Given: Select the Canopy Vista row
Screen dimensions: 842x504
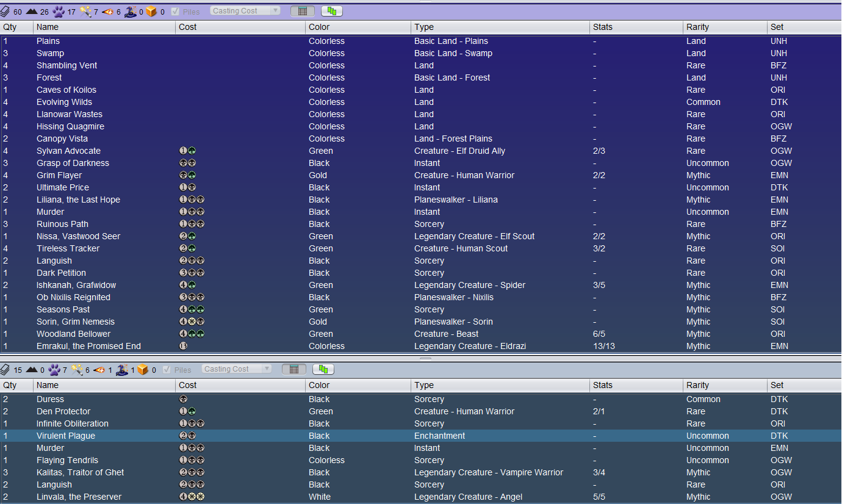Looking at the screenshot, I should coord(420,139).
